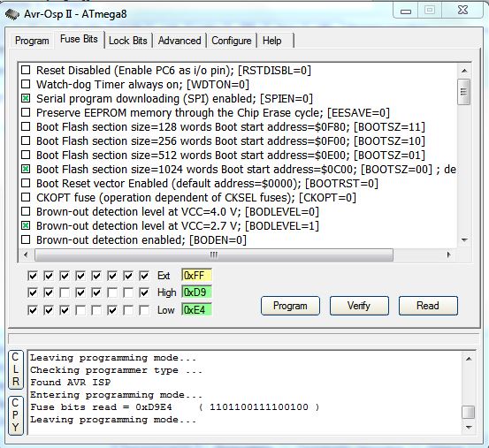This screenshot has height=448, width=489.
Task: Select Boot Flash size 256 words option
Action: tap(26, 140)
